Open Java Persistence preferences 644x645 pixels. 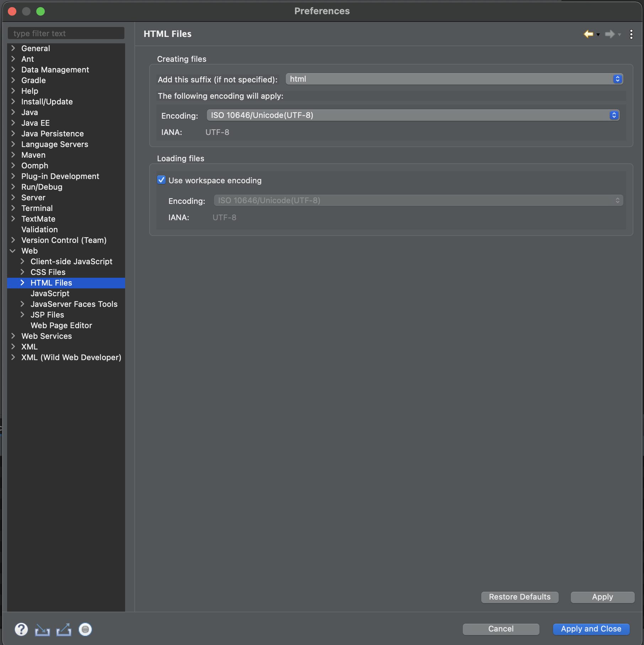click(53, 134)
